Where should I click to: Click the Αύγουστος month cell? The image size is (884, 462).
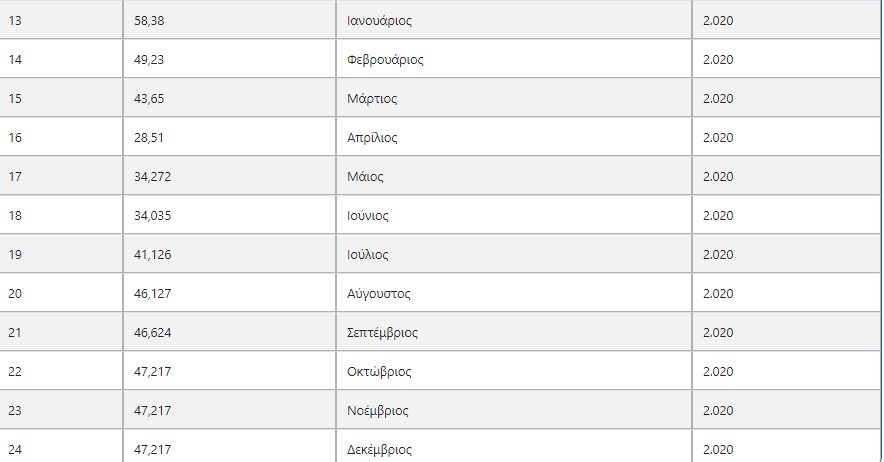[x=514, y=293]
